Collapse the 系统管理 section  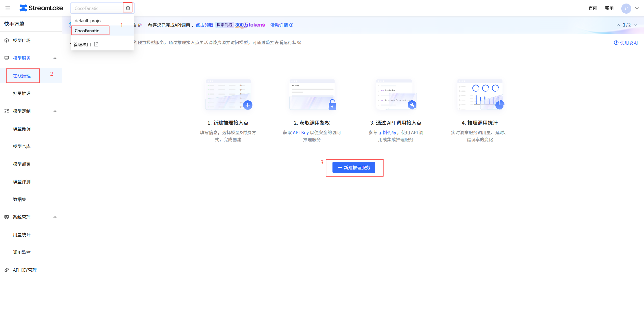[x=55, y=217]
